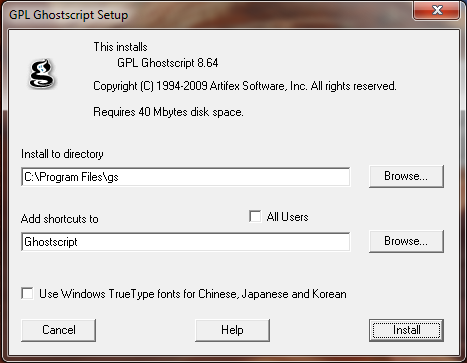The width and height of the screenshot is (467, 363).
Task: Close the GPL Ghostscript Setup window
Action: 436,10
